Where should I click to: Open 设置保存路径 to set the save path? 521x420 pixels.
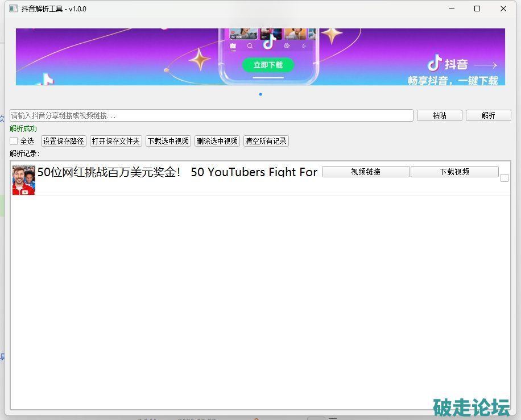pos(64,141)
